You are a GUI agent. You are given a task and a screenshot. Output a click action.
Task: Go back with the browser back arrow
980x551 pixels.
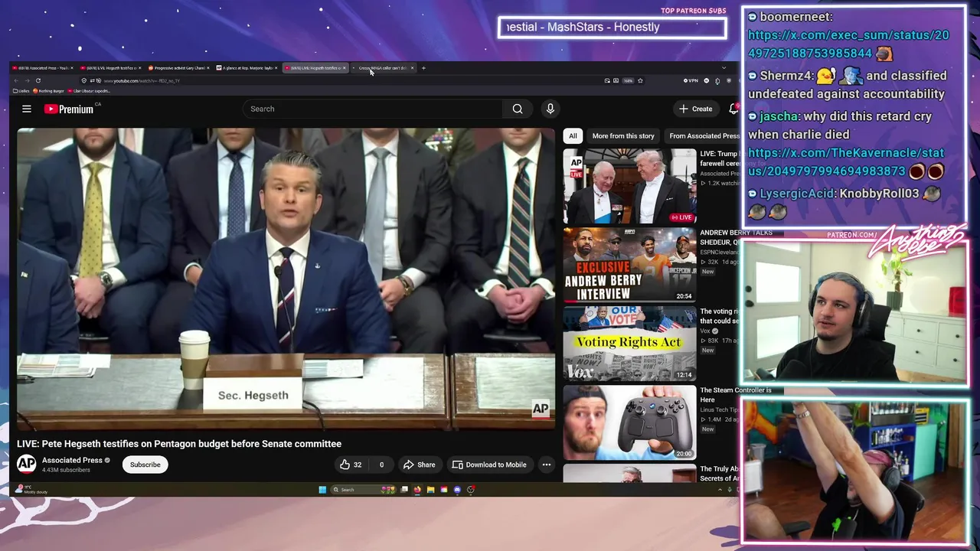point(17,80)
